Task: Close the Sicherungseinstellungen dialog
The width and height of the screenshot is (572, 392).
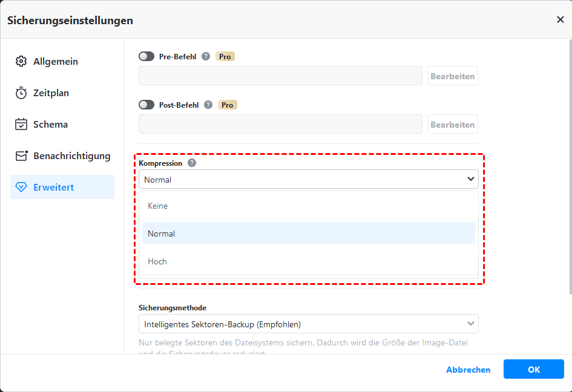Action: click(560, 20)
